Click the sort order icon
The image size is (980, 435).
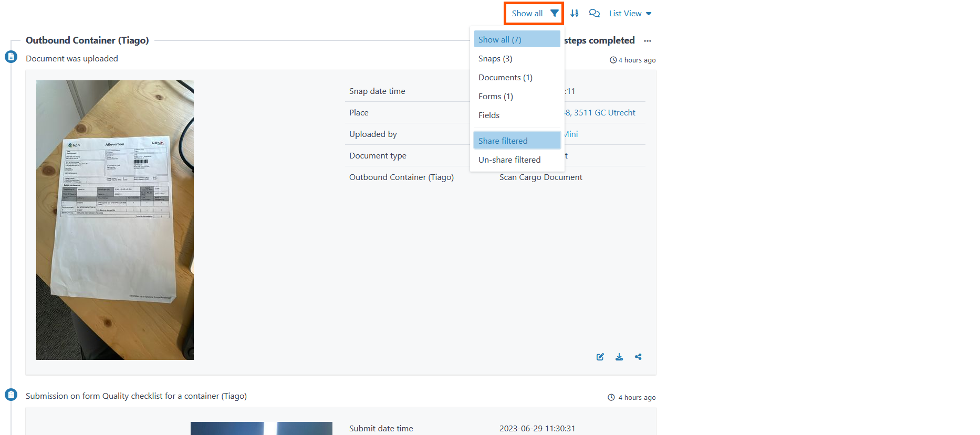575,14
